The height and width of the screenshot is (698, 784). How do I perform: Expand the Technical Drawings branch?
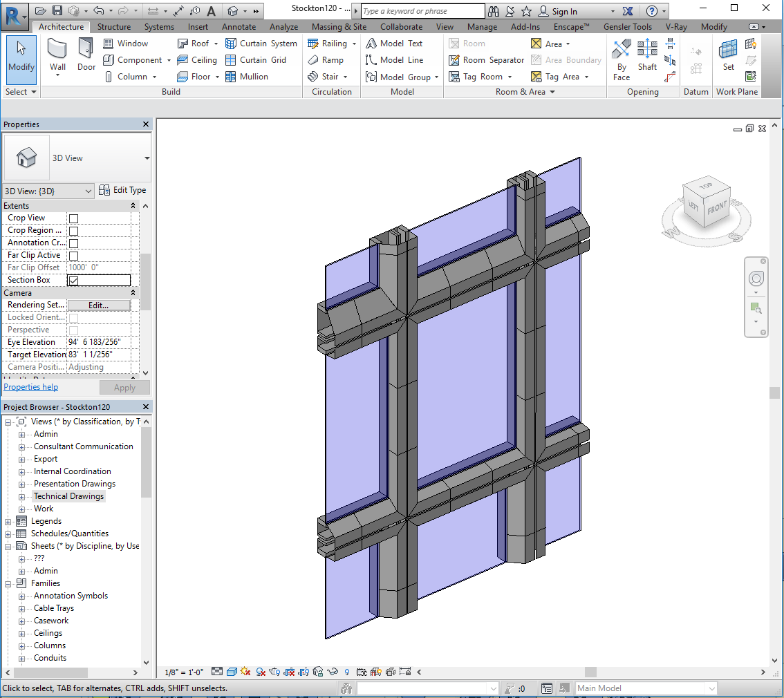(21, 497)
